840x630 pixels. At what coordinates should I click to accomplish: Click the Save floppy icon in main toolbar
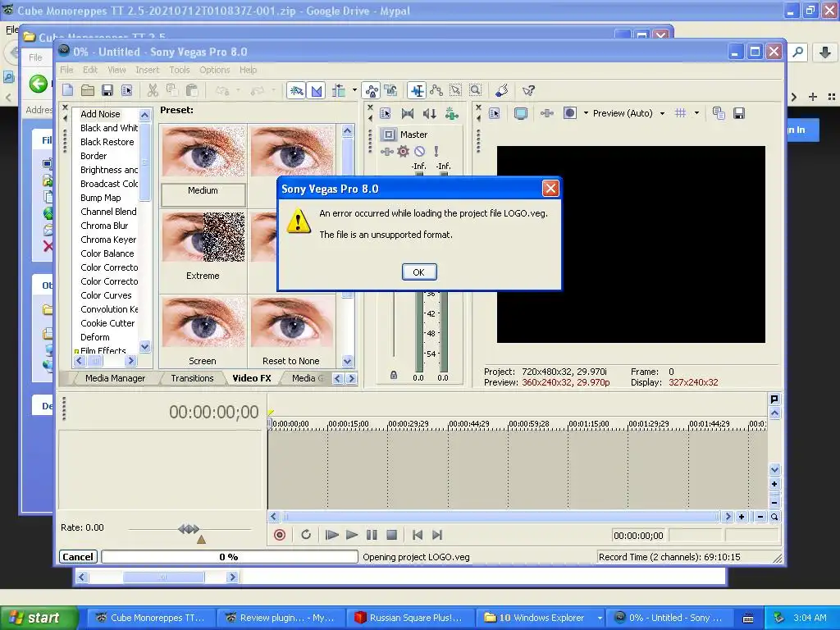(x=107, y=90)
